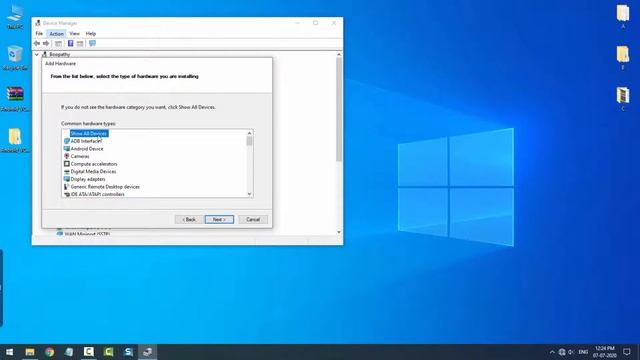The image size is (640, 360).
Task: Click the taskbar icon after Chrome
Action: coord(69,352)
